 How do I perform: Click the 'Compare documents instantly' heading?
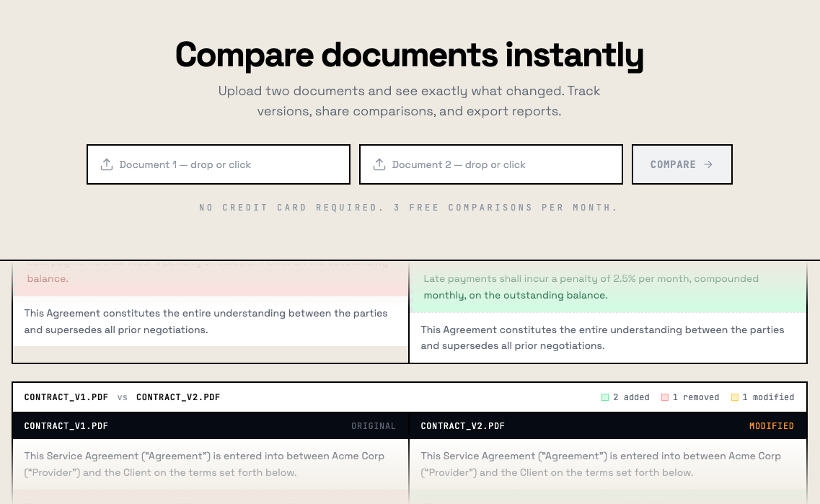point(410,55)
